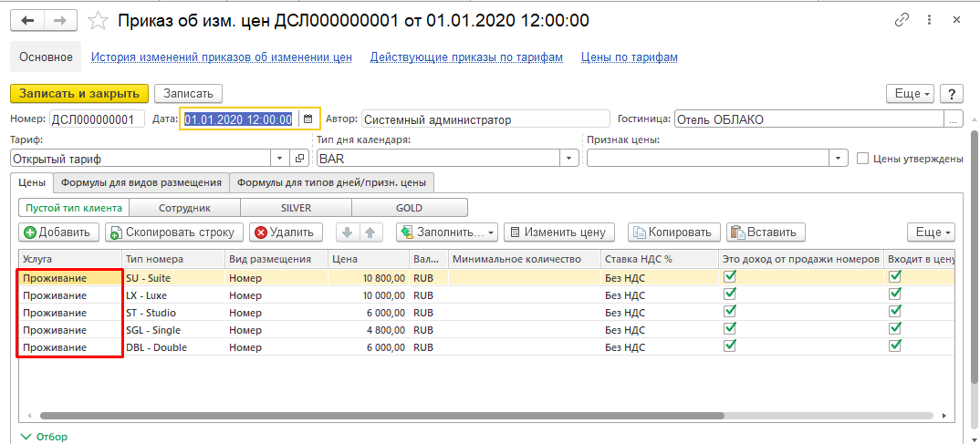Copy link to document with chain icon
980x444 pixels.
point(902,20)
